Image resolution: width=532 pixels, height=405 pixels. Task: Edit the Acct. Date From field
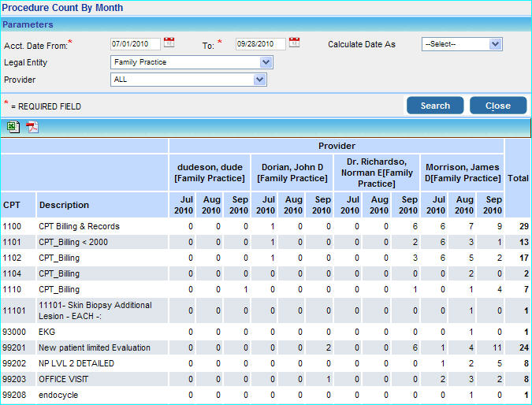coord(135,44)
